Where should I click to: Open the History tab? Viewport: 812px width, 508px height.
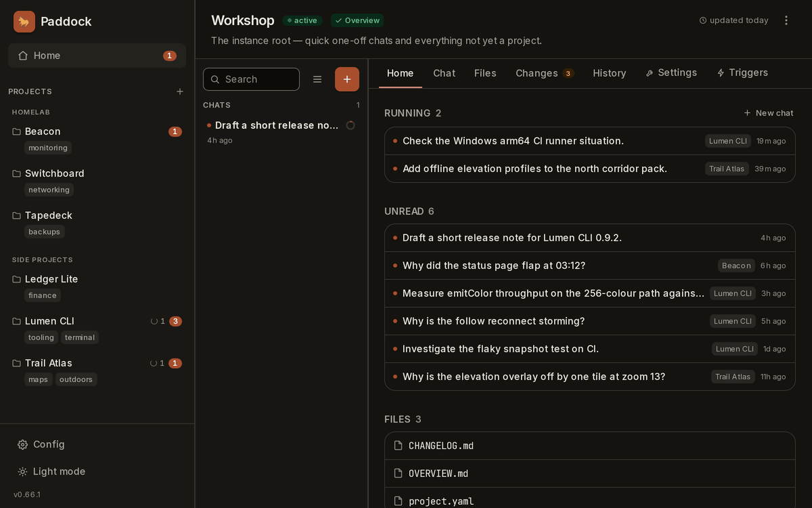tap(610, 73)
